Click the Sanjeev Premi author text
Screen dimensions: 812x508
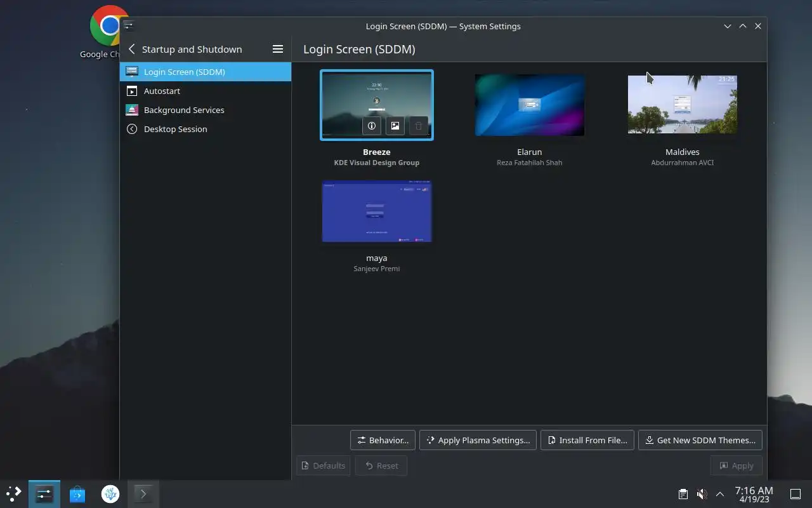pos(377,269)
